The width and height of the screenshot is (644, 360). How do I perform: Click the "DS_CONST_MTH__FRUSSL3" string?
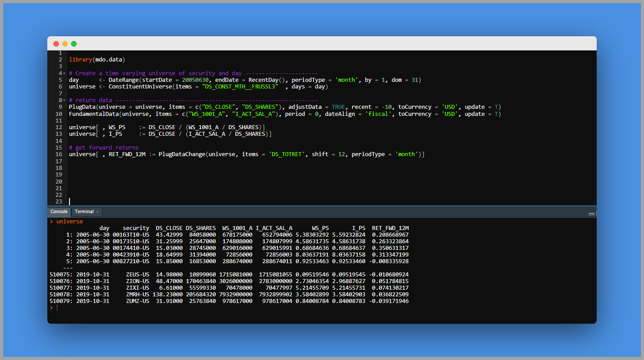point(240,87)
